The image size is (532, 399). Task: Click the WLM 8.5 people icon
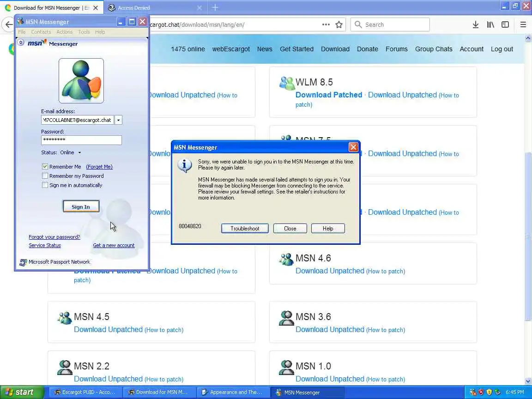287,83
